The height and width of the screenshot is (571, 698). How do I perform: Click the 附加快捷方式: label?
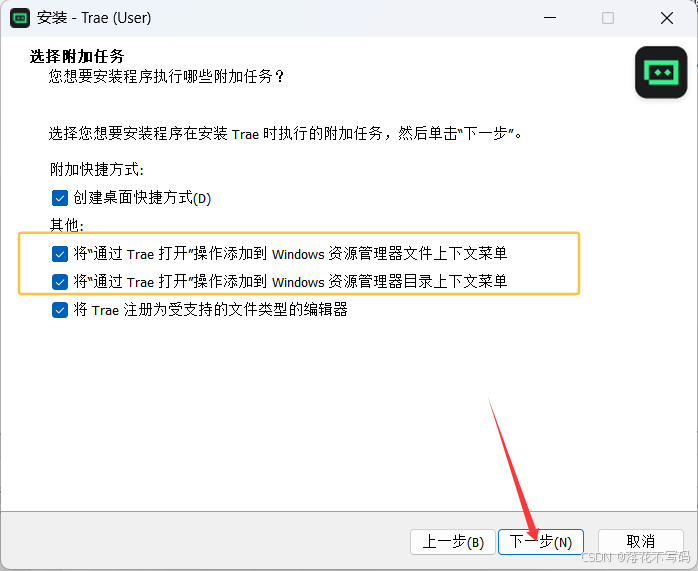97,170
